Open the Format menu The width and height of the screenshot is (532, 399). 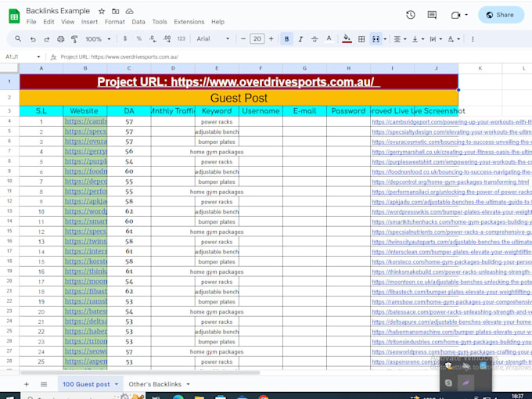tap(115, 22)
